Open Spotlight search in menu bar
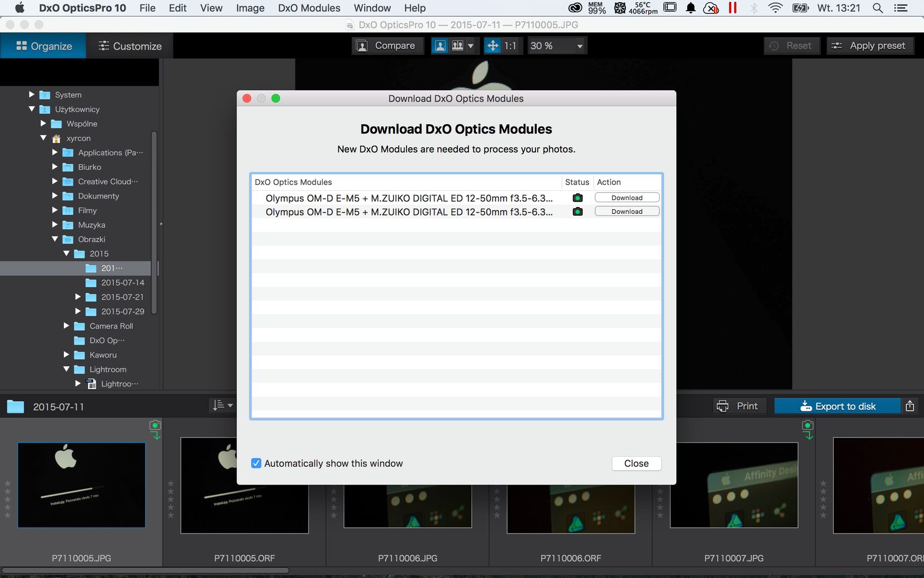The image size is (924, 578). pos(878,8)
